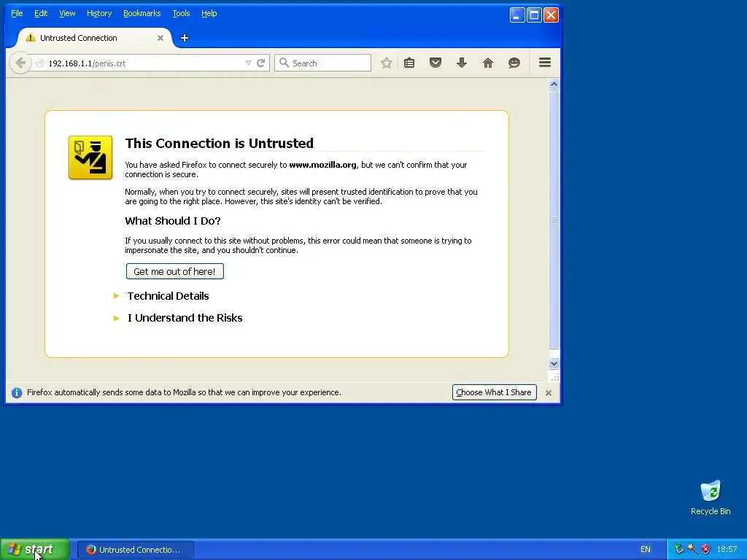Image resolution: width=747 pixels, height=560 pixels.
Task: Open the Tools menu
Action: 181,13
